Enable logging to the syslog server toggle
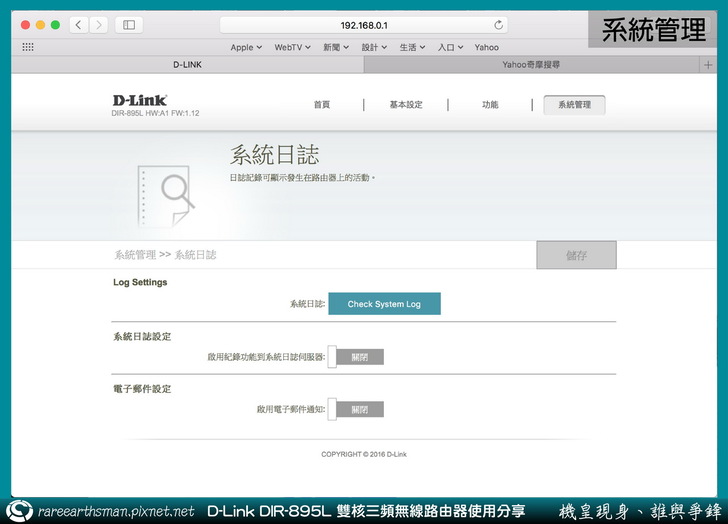The image size is (728, 524). click(x=356, y=357)
